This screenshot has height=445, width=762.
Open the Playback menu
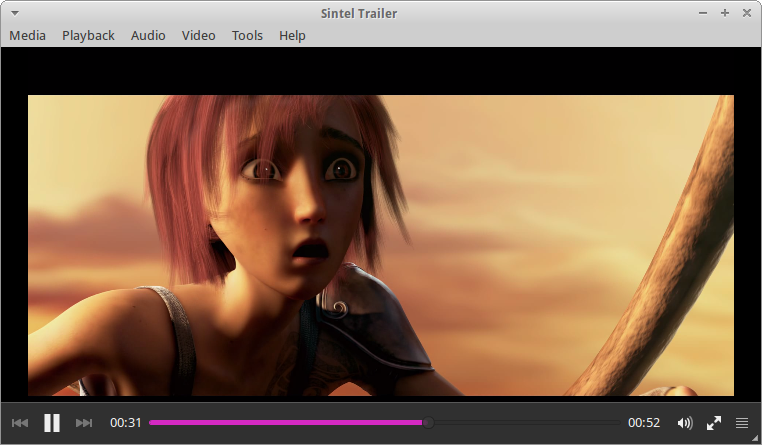tap(88, 35)
